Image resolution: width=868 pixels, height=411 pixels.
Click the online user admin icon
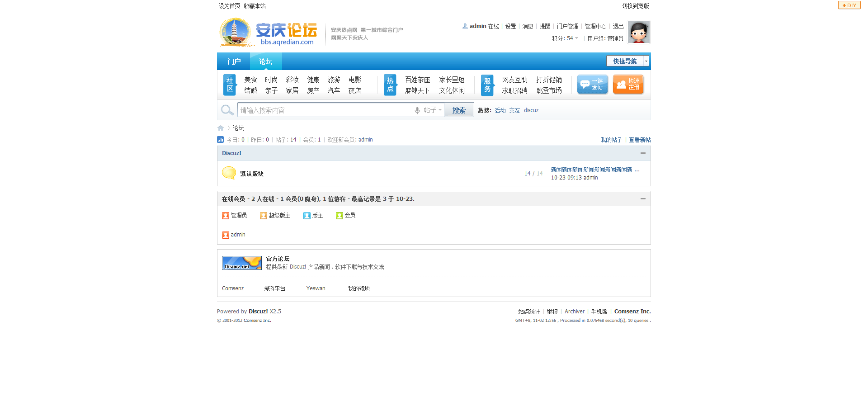pyautogui.click(x=226, y=235)
